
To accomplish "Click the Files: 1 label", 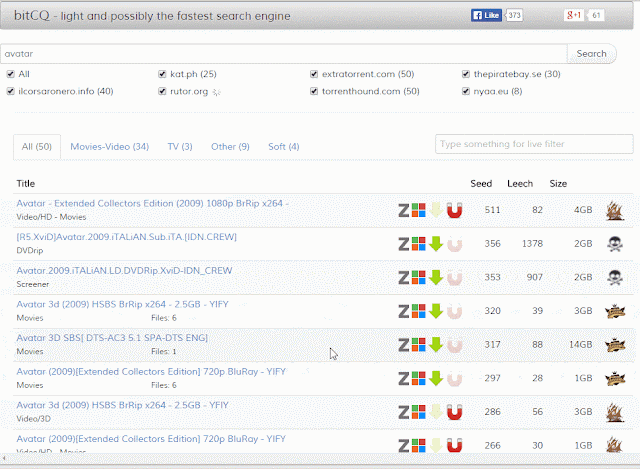I will click(x=164, y=352).
